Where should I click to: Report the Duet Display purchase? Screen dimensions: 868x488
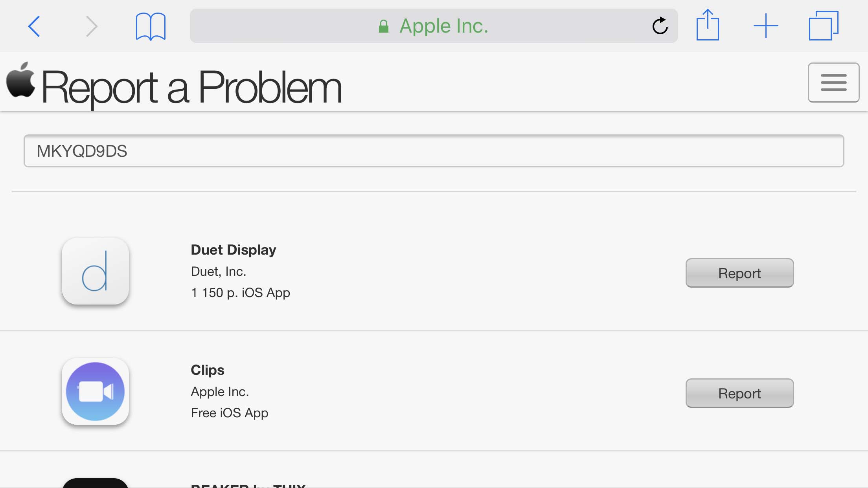coord(739,273)
